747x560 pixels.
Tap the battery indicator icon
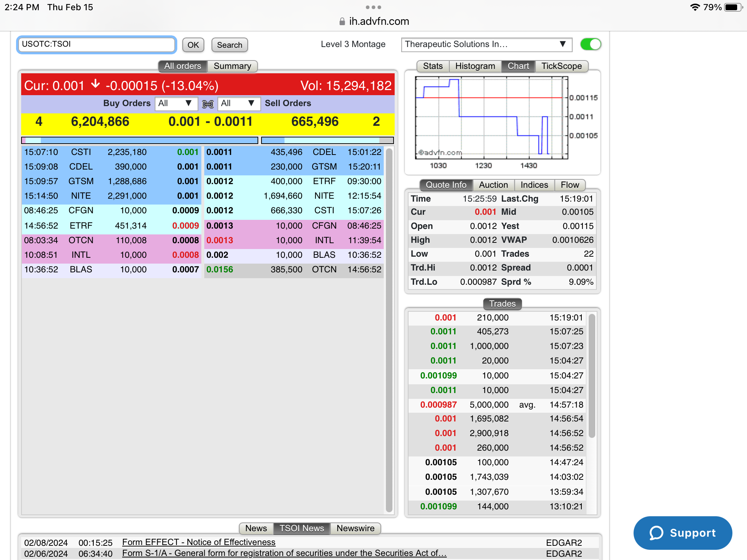pyautogui.click(x=733, y=7)
